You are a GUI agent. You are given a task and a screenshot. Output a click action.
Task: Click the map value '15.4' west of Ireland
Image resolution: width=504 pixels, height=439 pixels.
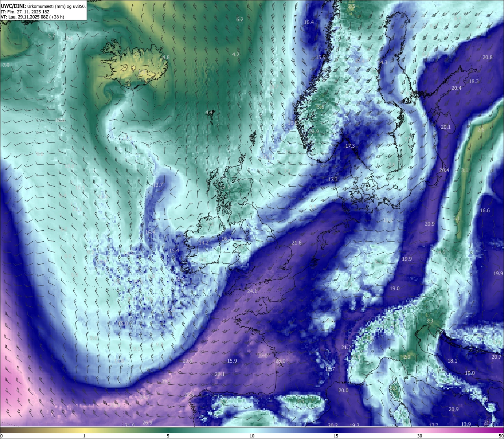[174, 250]
